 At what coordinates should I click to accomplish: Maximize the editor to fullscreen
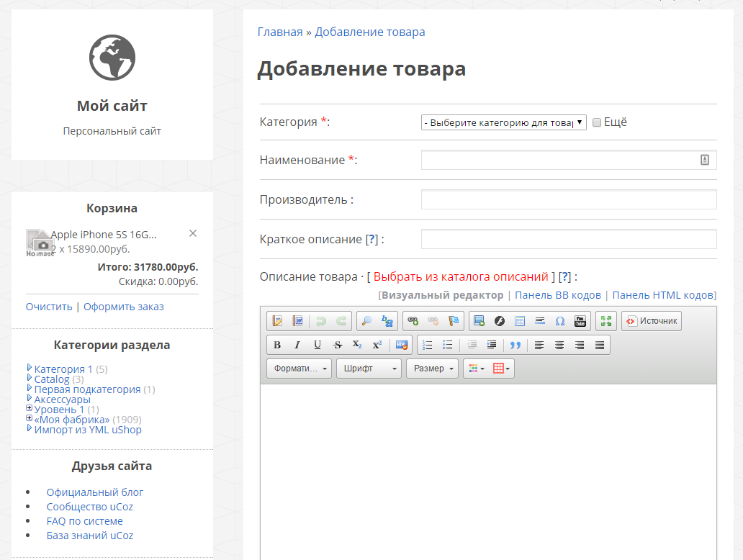(x=606, y=321)
